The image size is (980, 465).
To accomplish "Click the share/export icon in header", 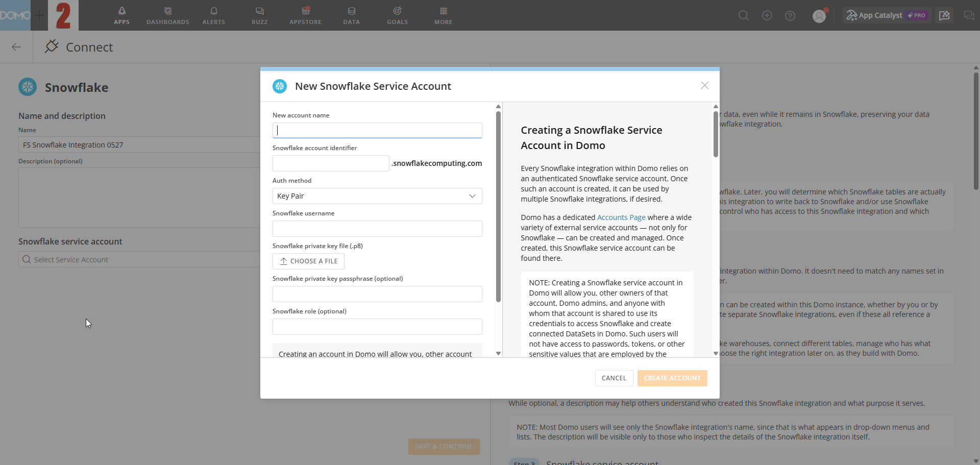I will (944, 15).
